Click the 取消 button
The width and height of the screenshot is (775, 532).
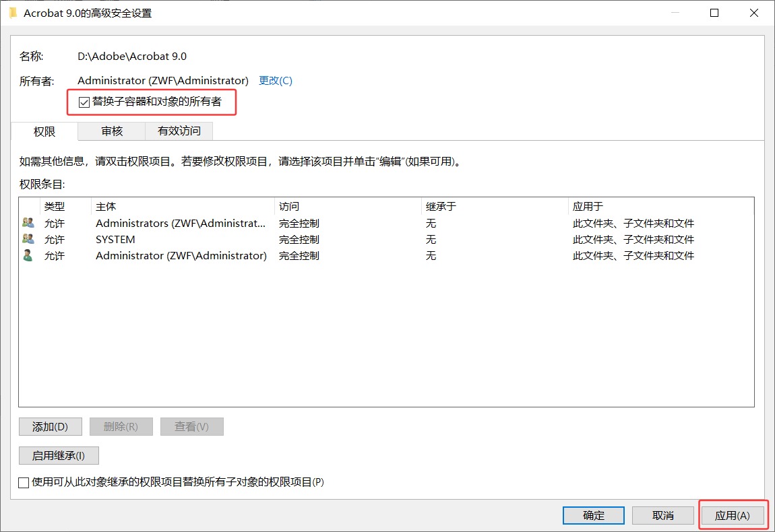[663, 515]
